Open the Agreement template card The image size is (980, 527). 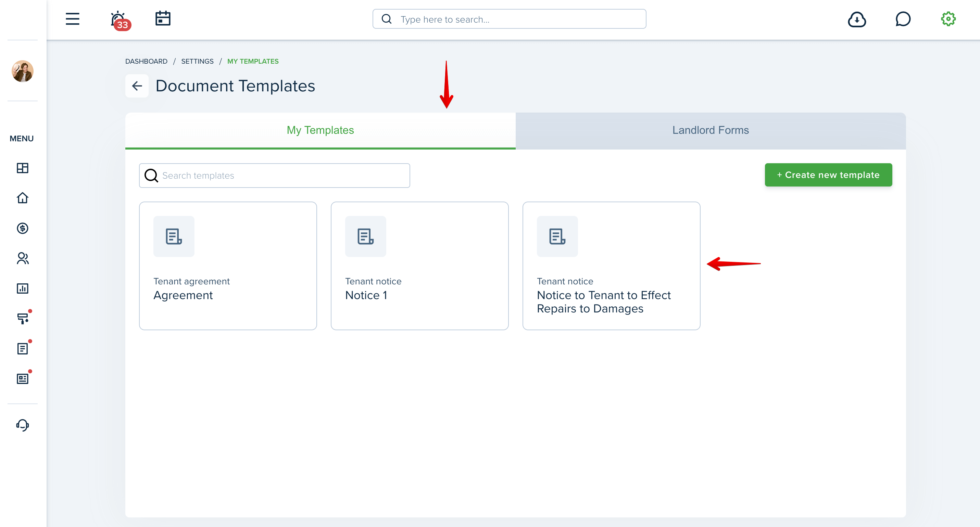[228, 266]
